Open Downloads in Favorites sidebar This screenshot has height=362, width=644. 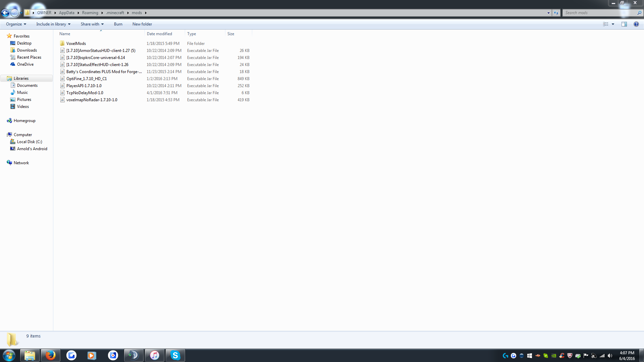[27, 50]
